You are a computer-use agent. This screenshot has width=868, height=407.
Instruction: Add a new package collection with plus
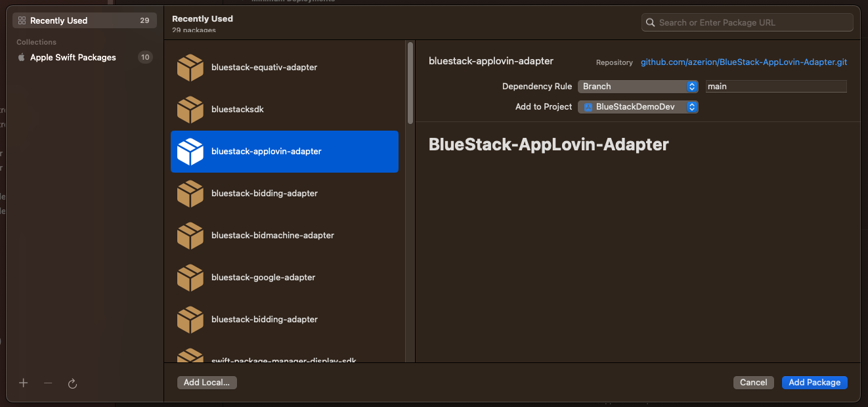(x=24, y=383)
